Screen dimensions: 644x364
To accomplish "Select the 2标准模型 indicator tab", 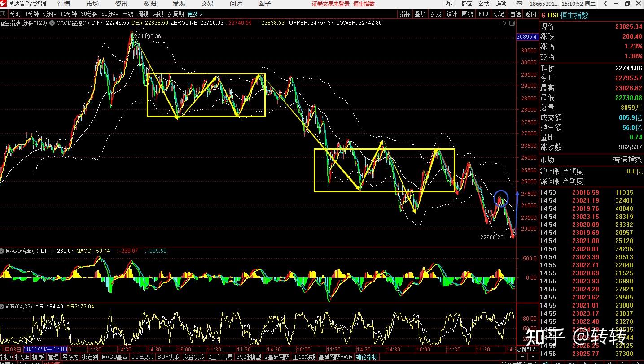I will click(249, 357).
